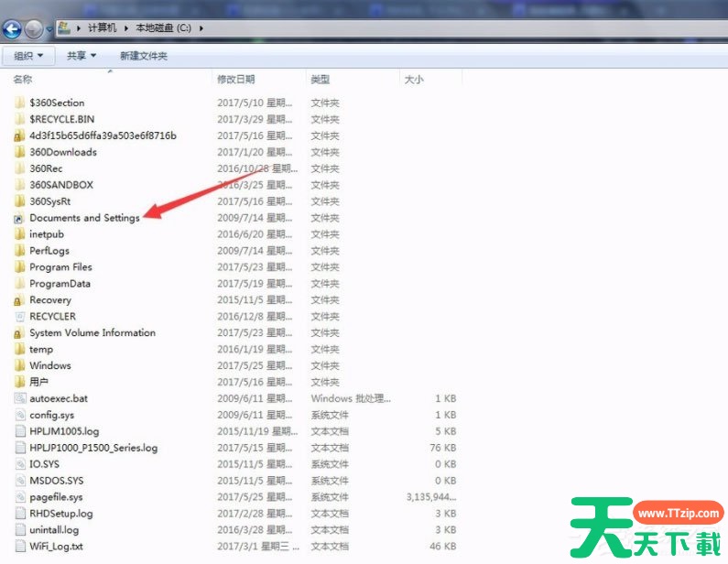Click 计算机 in the address breadcrumb
Image resolution: width=728 pixels, height=564 pixels.
point(104,28)
